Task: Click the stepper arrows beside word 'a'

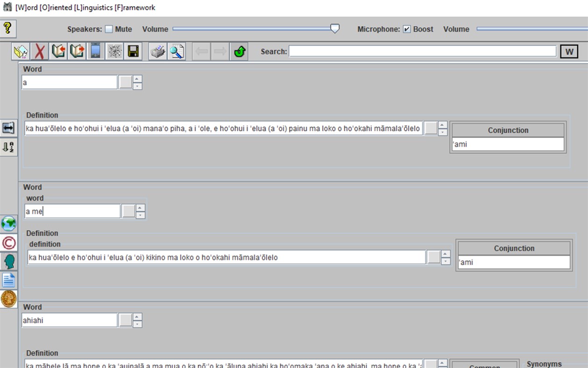Action: pos(137,82)
